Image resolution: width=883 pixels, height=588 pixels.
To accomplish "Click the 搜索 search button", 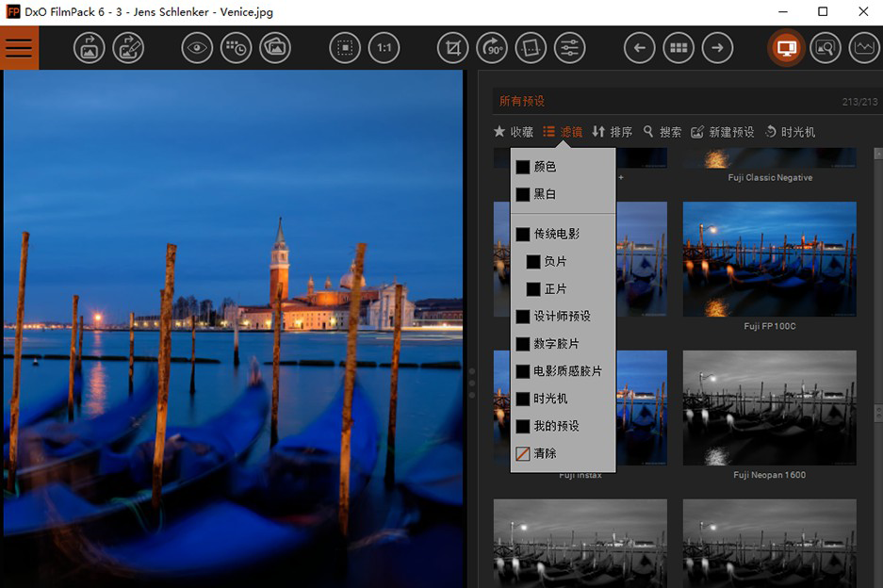I will (662, 132).
